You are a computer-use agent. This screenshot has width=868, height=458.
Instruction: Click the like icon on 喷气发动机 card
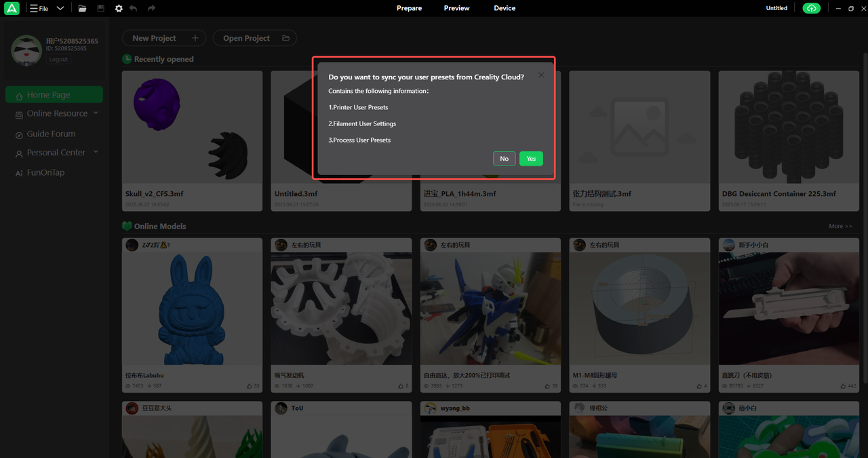point(401,386)
